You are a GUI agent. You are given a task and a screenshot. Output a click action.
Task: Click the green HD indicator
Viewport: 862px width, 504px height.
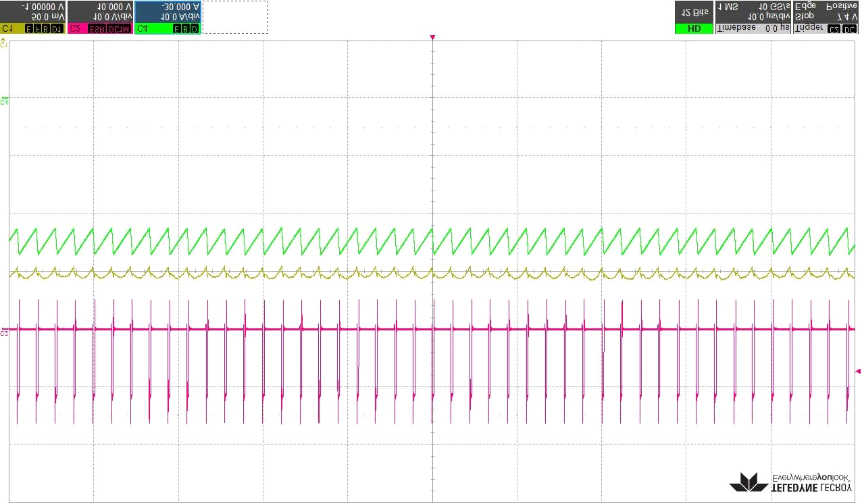tap(693, 29)
